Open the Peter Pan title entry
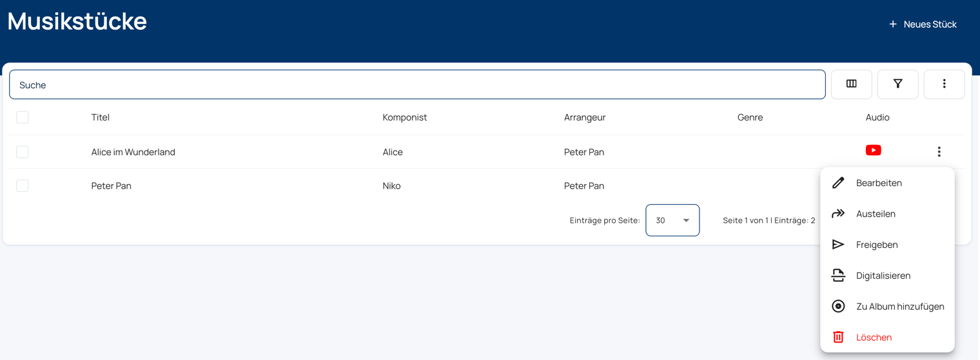980x360 pixels. click(x=112, y=186)
